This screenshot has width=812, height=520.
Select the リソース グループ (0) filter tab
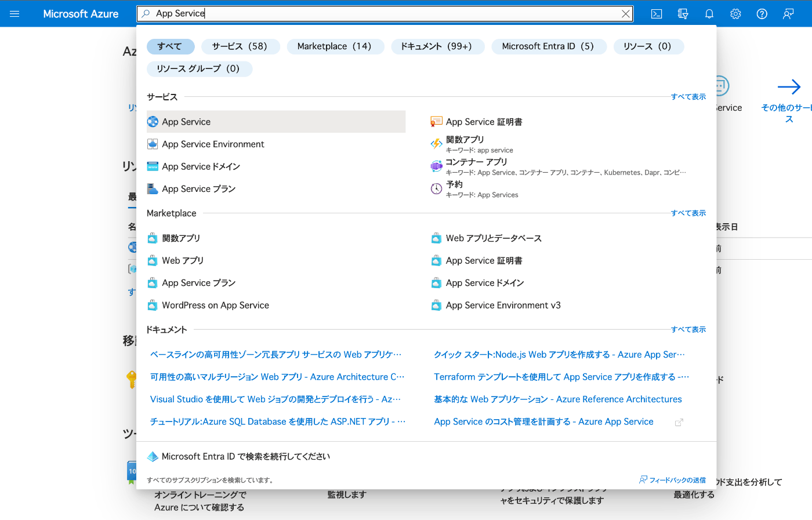pyautogui.click(x=199, y=68)
